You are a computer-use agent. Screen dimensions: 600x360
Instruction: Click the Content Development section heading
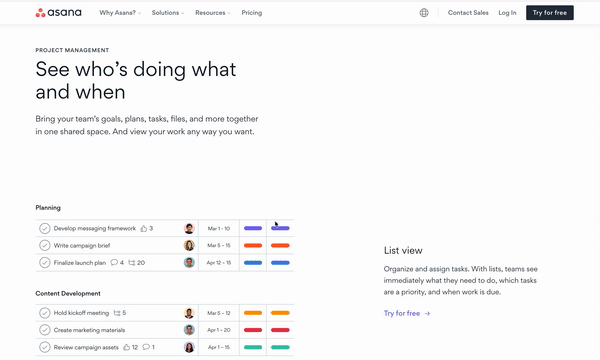tap(68, 293)
